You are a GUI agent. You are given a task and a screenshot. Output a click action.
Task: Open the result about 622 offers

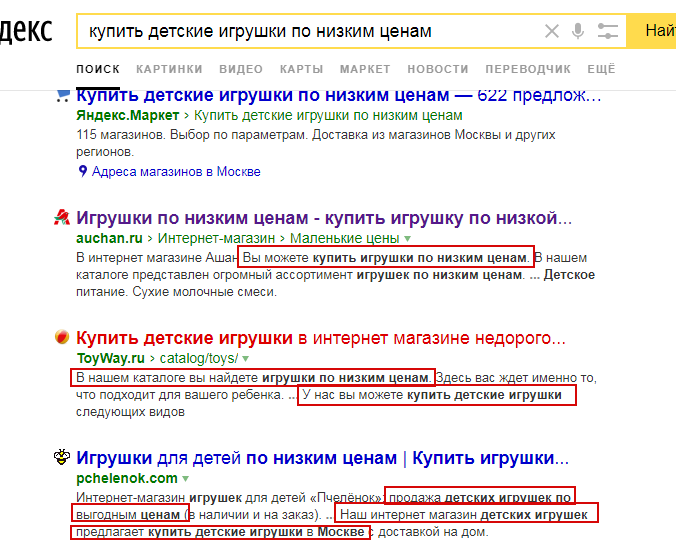point(338,96)
